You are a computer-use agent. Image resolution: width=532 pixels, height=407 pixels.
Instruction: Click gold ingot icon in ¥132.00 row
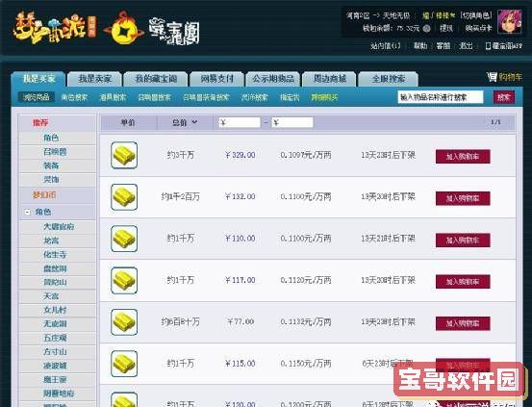pos(124,197)
